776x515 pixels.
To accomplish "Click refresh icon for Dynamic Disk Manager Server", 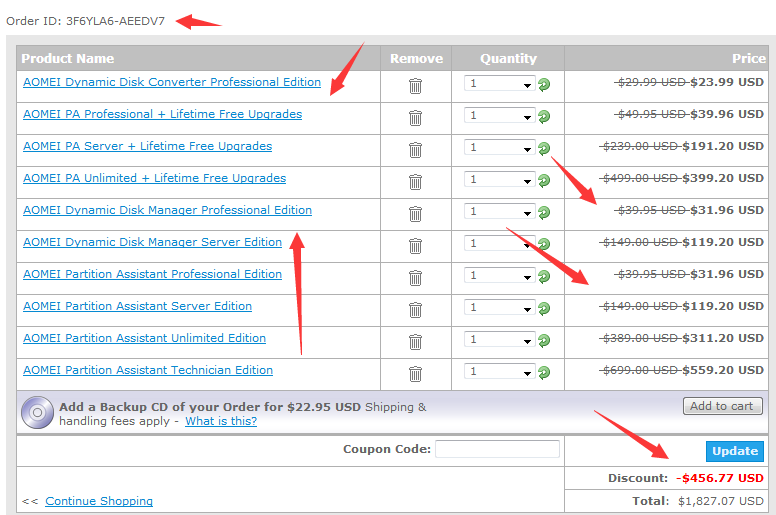I will click(x=544, y=244).
